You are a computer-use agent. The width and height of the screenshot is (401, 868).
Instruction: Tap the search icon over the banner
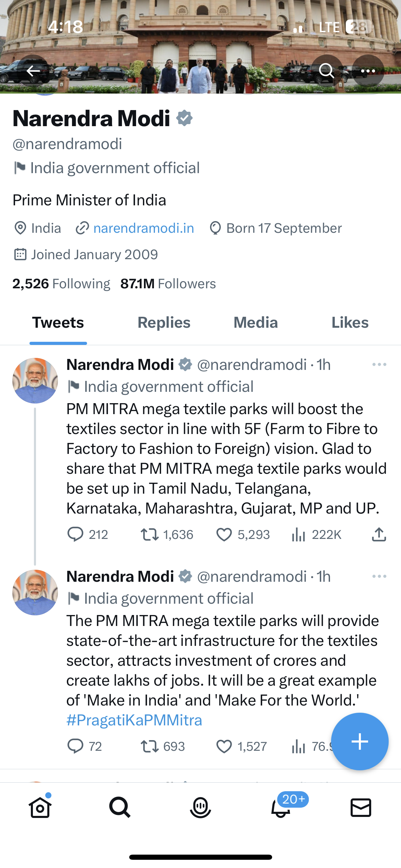pyautogui.click(x=326, y=71)
